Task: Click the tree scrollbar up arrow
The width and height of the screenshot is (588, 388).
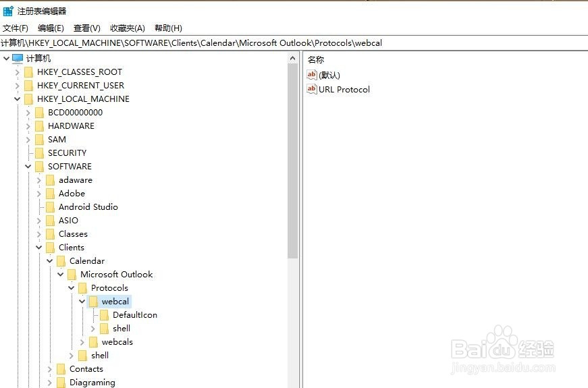Action: click(x=293, y=58)
